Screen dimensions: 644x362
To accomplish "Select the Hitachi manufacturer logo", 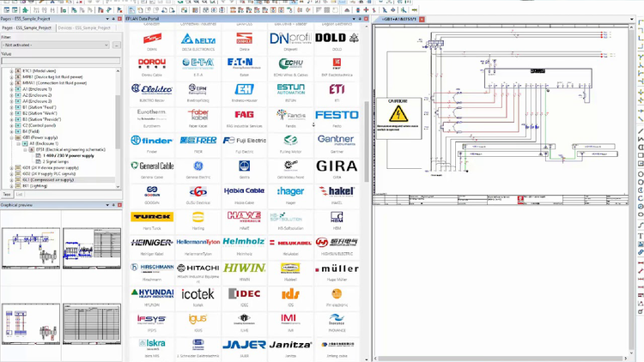I will tap(198, 268).
